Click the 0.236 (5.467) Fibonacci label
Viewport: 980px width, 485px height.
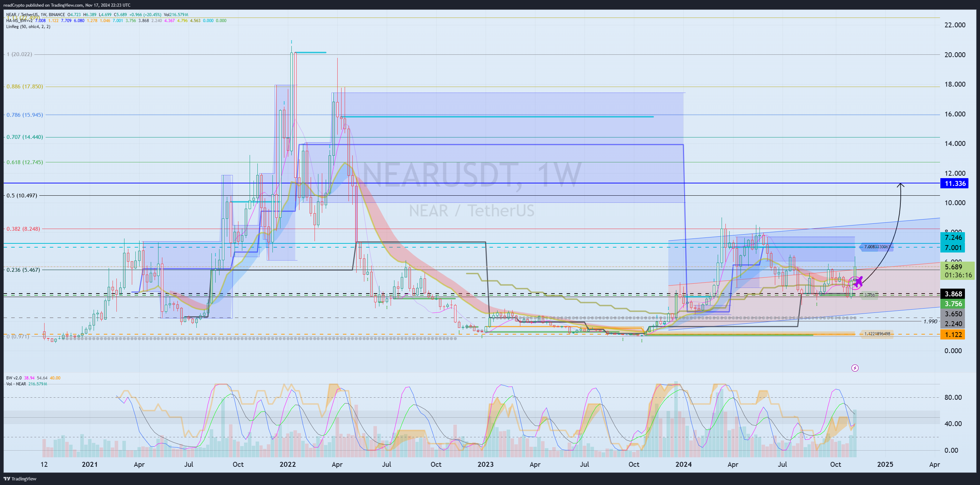(x=23, y=270)
